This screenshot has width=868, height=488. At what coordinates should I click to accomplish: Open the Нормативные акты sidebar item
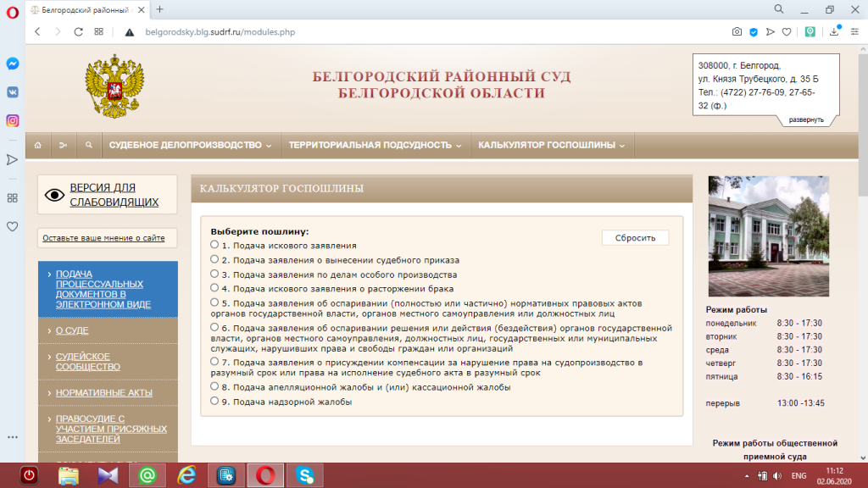click(x=103, y=393)
